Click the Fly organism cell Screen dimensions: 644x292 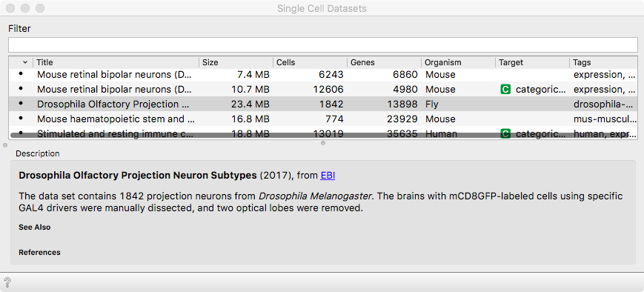(x=431, y=104)
